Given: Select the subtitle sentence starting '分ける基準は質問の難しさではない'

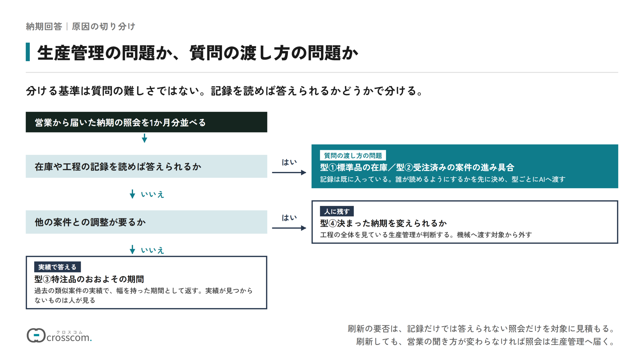Looking at the screenshot, I should click(x=225, y=91).
